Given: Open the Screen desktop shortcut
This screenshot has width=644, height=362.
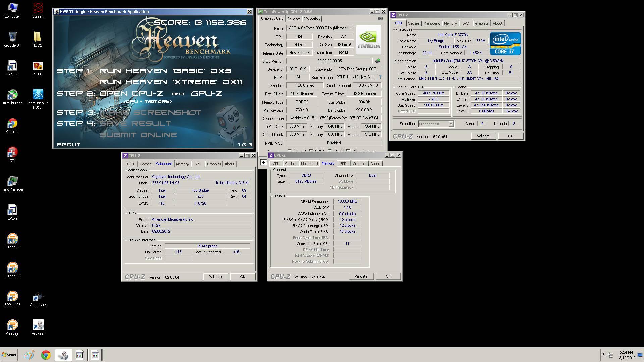Looking at the screenshot, I should (x=38, y=10).
